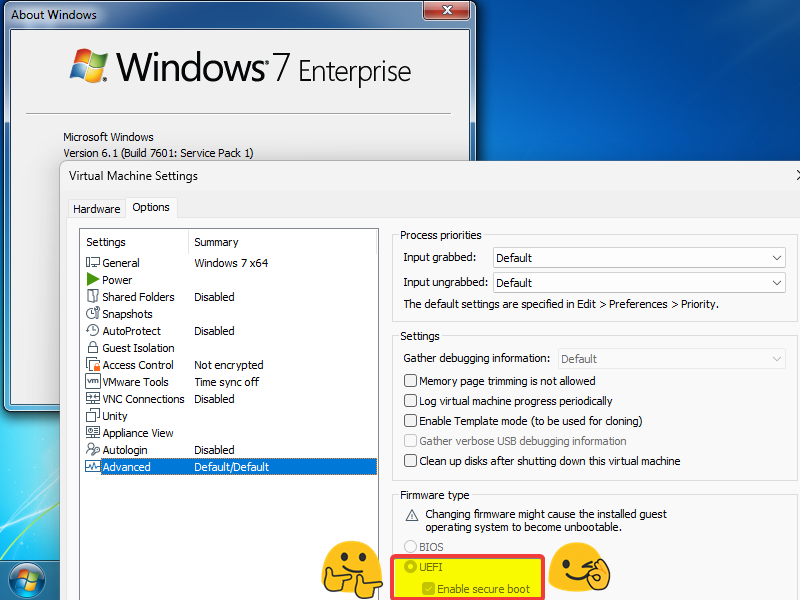Check clean up disks after shutdown
The height and width of the screenshot is (600, 800).
click(410, 460)
